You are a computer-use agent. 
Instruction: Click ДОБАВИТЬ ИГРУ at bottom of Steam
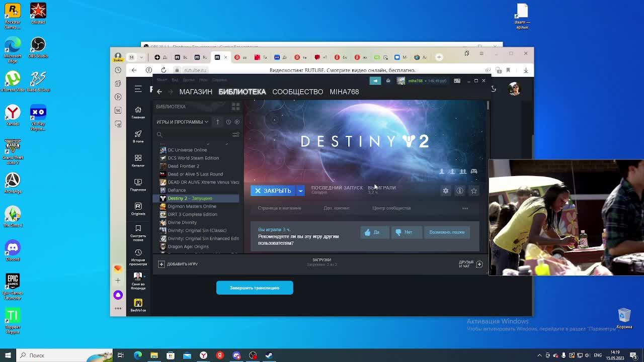pyautogui.click(x=178, y=264)
